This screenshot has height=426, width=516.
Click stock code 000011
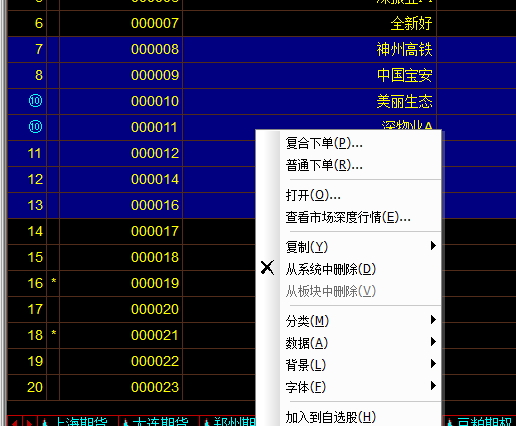[x=154, y=127]
